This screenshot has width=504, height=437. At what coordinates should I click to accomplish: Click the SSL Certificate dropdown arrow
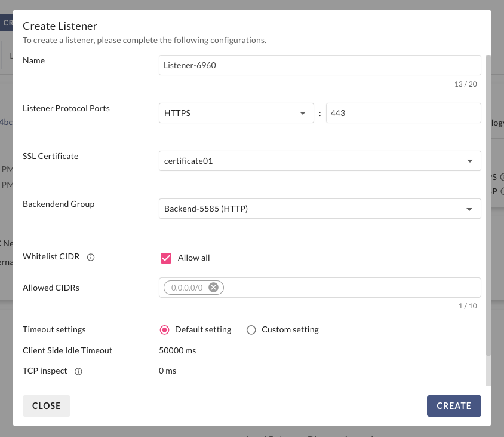(x=469, y=161)
